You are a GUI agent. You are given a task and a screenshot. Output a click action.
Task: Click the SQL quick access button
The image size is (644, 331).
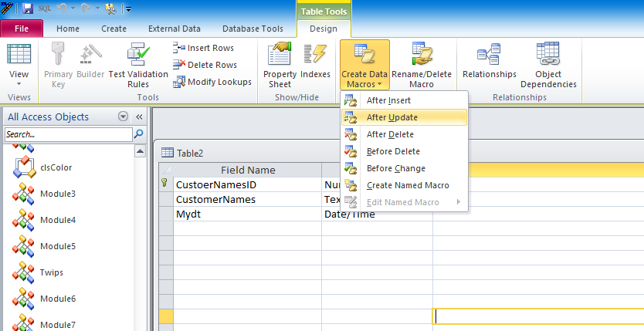click(x=44, y=8)
